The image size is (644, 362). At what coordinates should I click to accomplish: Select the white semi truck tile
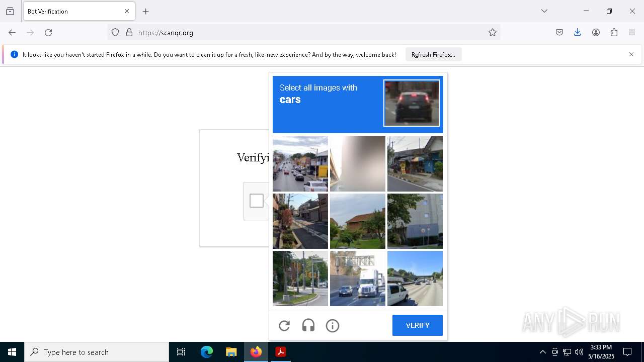pyautogui.click(x=358, y=279)
